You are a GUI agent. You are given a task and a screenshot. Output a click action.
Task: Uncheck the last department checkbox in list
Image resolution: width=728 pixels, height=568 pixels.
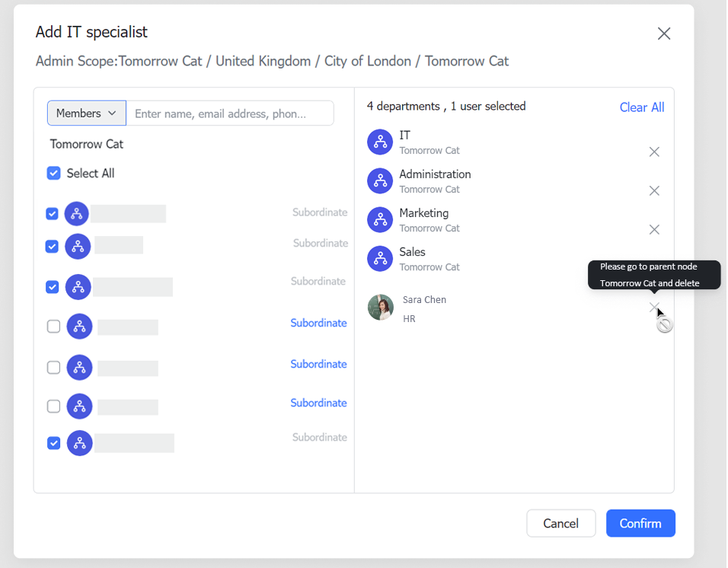(x=53, y=443)
